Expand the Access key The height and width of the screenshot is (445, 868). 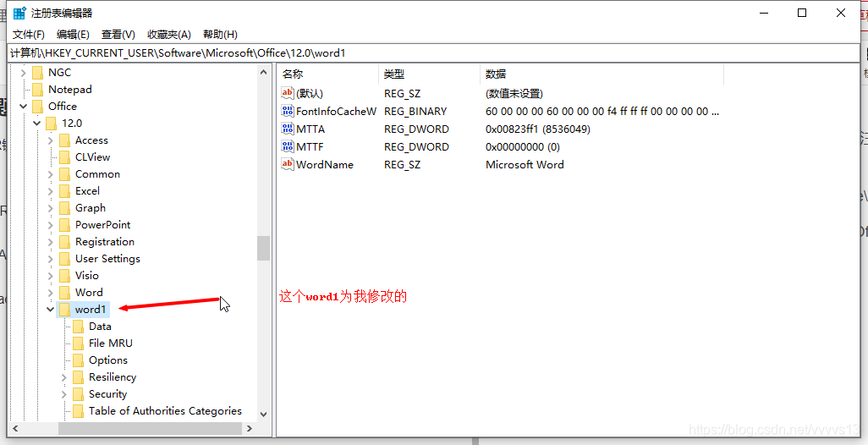(x=51, y=140)
